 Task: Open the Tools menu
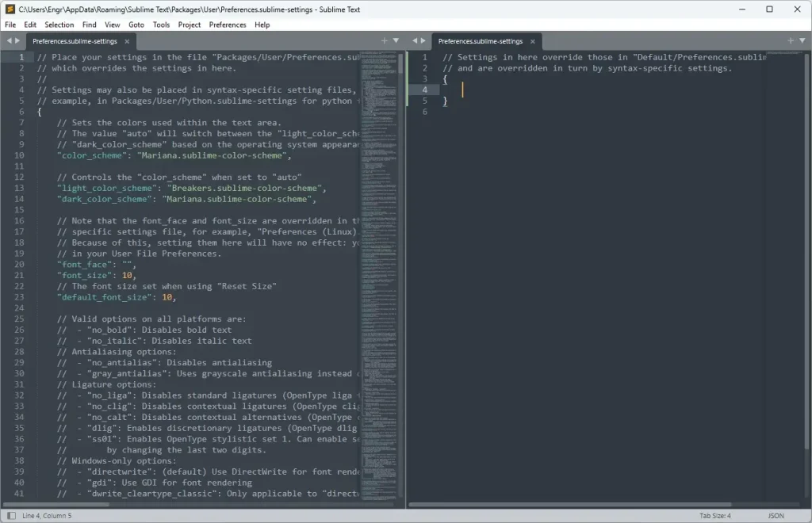(x=161, y=25)
